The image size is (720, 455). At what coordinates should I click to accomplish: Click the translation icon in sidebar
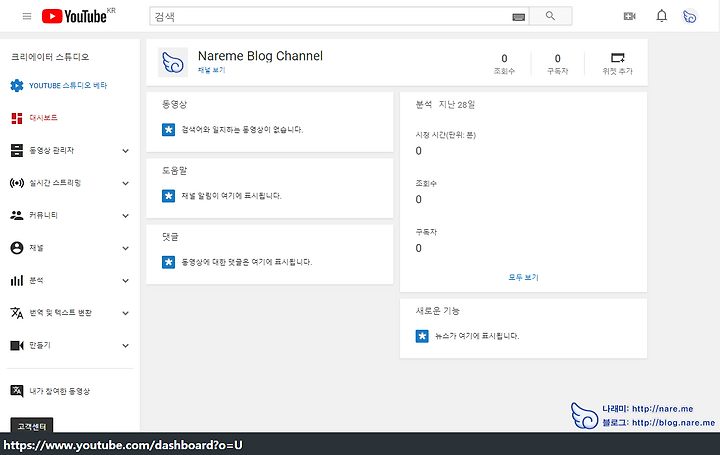tap(17, 313)
